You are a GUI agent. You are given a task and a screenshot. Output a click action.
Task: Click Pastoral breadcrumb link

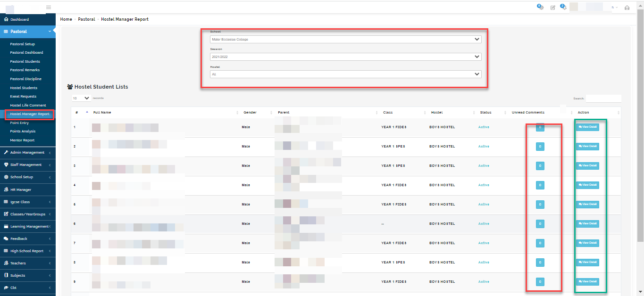point(86,19)
